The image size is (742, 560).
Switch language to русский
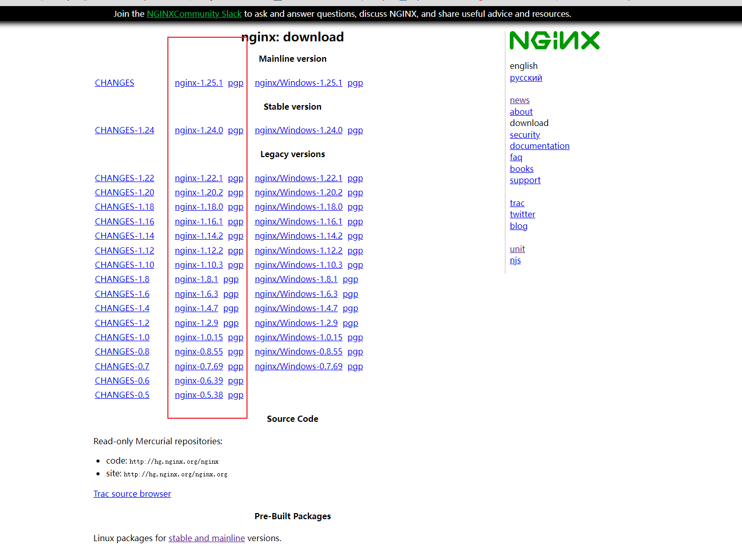tap(526, 78)
